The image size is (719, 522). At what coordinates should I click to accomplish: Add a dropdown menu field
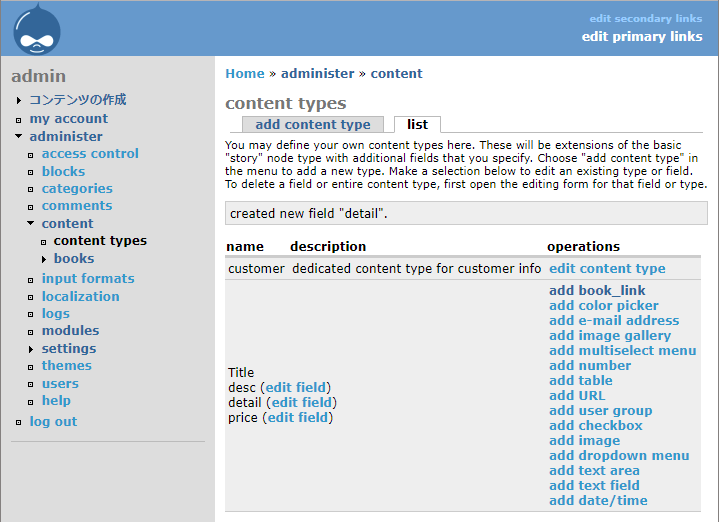(618, 455)
